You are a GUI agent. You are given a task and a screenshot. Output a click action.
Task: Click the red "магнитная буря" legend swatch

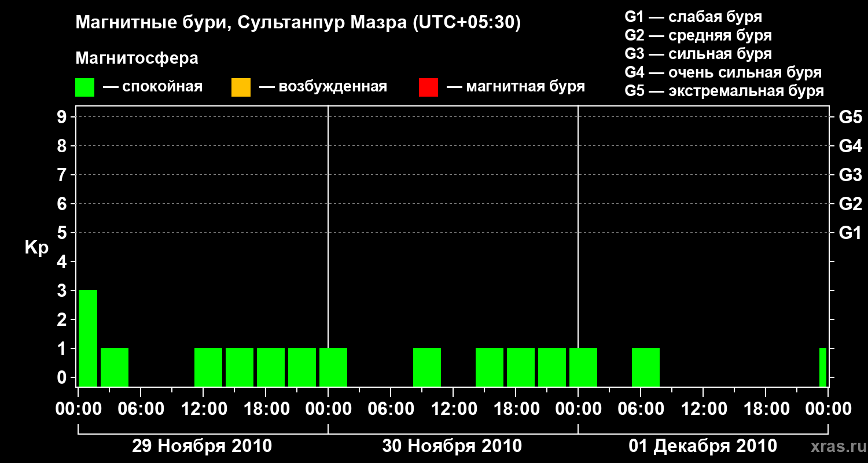[428, 87]
